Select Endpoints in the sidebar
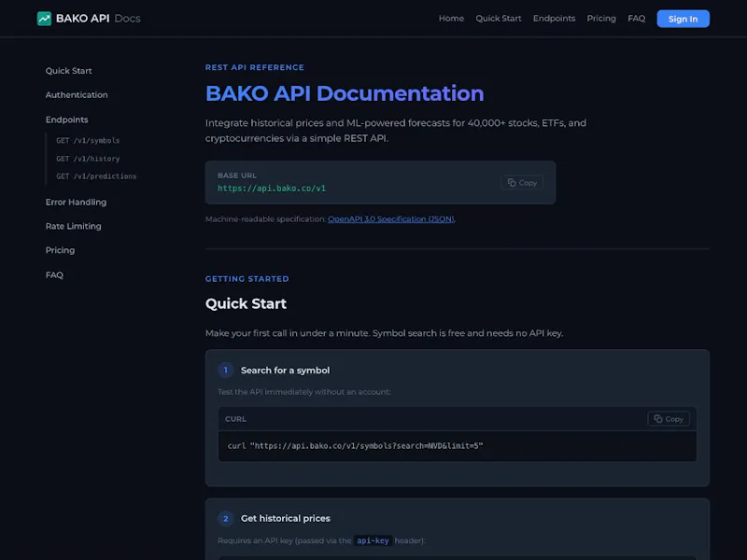 (66, 119)
